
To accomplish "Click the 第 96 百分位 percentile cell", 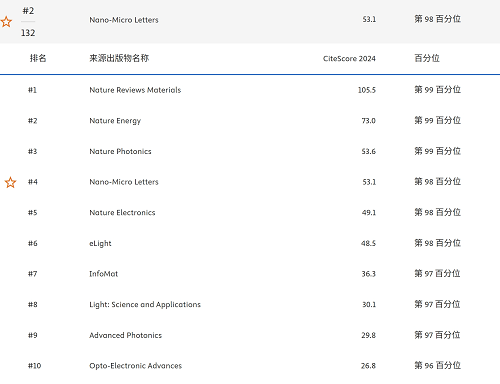I will click(x=437, y=366).
